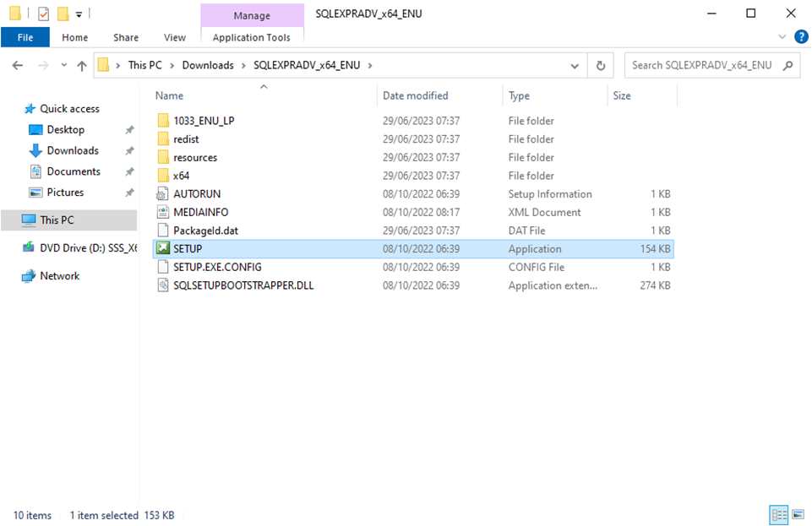Image resolution: width=812 pixels, height=526 pixels.
Task: Expand the chevron before This PC in breadcrumb
Action: click(x=118, y=66)
